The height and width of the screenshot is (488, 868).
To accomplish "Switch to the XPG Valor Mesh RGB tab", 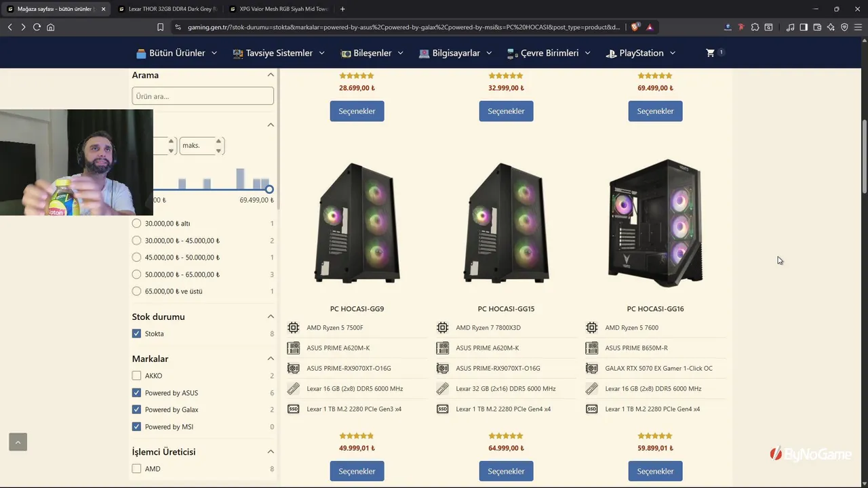I will point(279,9).
